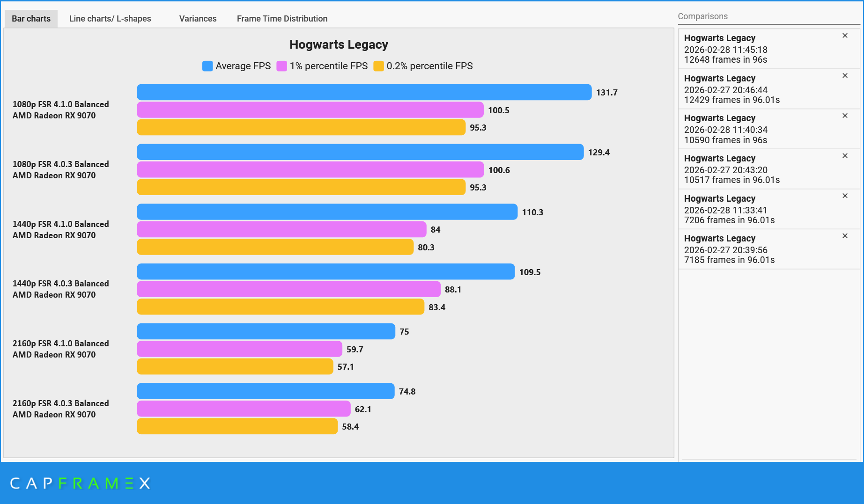The height and width of the screenshot is (504, 864).
Task: Switch to the Variances tab
Action: coord(197,18)
